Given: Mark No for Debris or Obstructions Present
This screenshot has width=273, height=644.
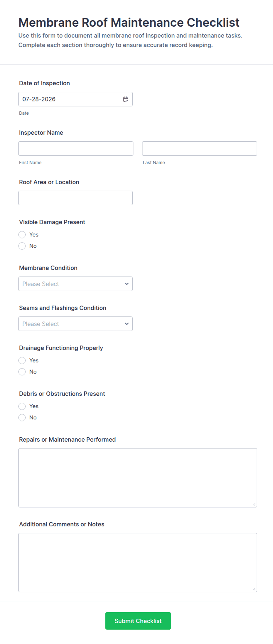Looking at the screenshot, I should 22,418.
